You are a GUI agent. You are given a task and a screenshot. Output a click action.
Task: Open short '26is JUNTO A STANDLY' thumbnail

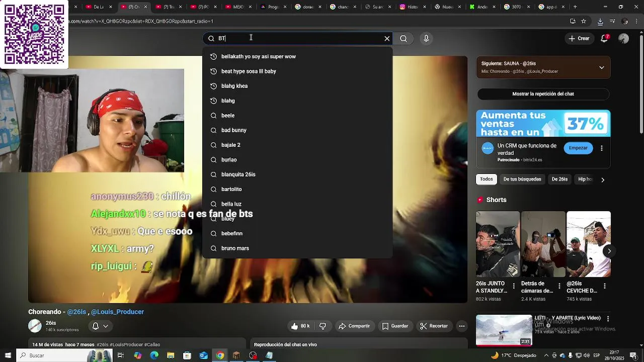pyautogui.click(x=498, y=244)
